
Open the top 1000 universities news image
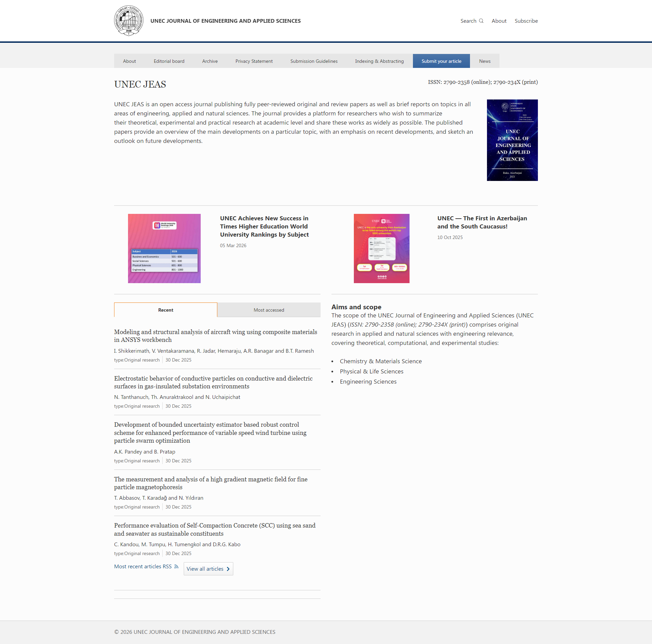381,249
